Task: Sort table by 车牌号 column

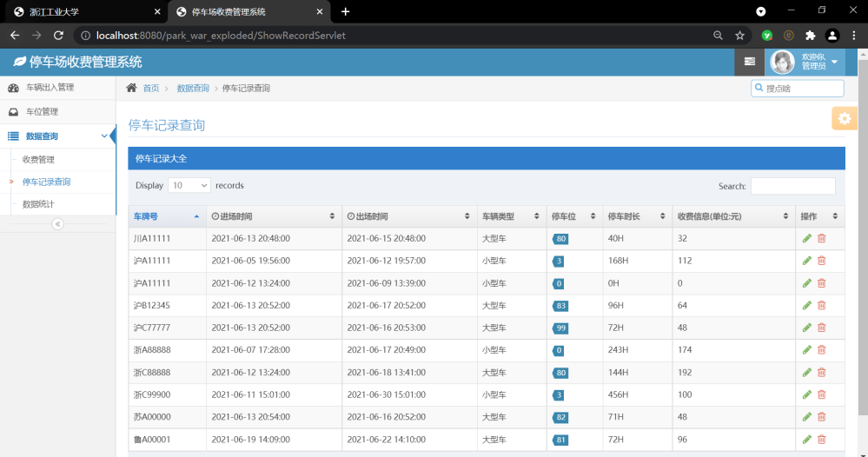Action: click(x=167, y=216)
